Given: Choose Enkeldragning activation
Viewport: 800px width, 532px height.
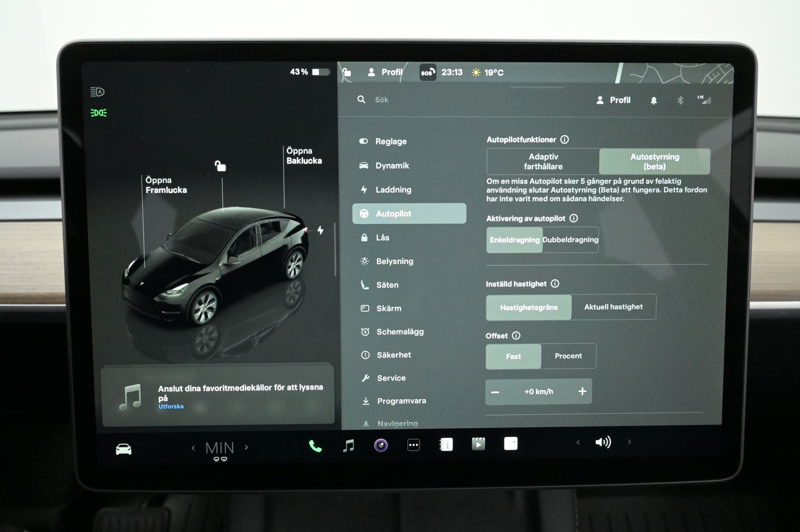Looking at the screenshot, I should tap(514, 240).
